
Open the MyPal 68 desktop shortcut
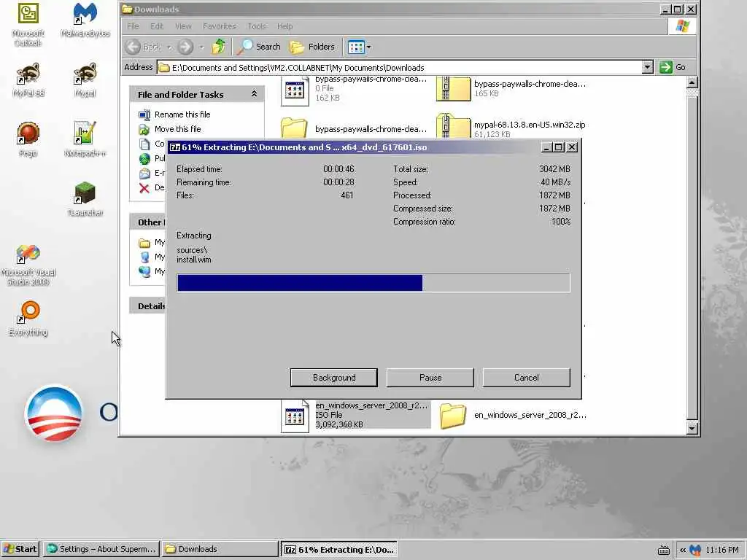click(28, 79)
